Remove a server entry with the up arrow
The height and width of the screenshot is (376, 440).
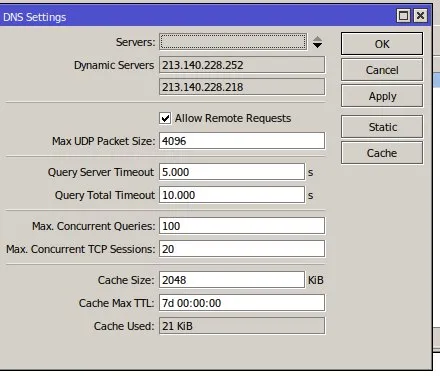point(317,39)
